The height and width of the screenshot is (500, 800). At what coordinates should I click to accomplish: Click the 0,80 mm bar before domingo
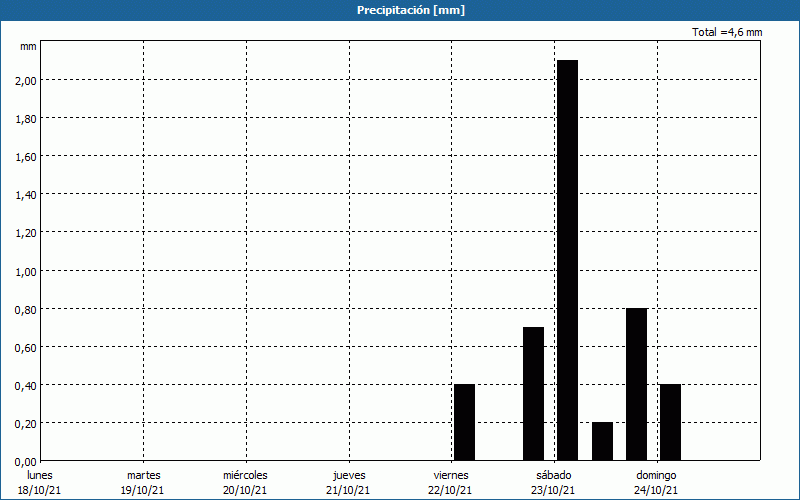tap(637, 384)
